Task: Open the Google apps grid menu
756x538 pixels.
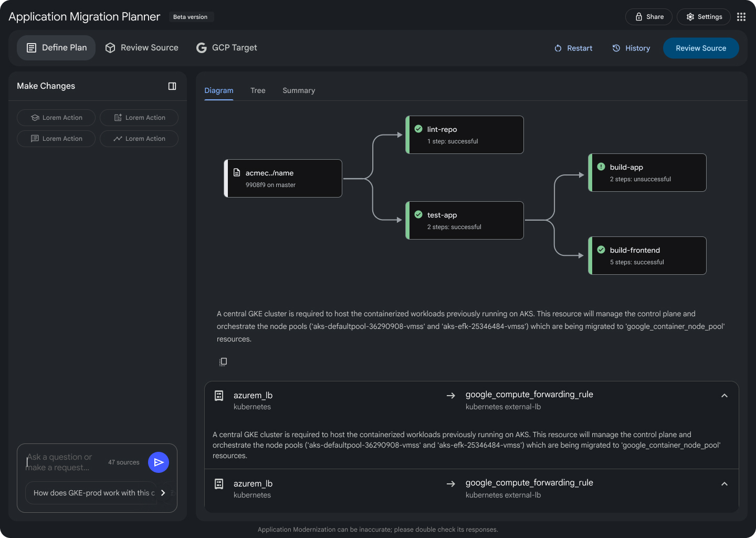Action: click(741, 17)
